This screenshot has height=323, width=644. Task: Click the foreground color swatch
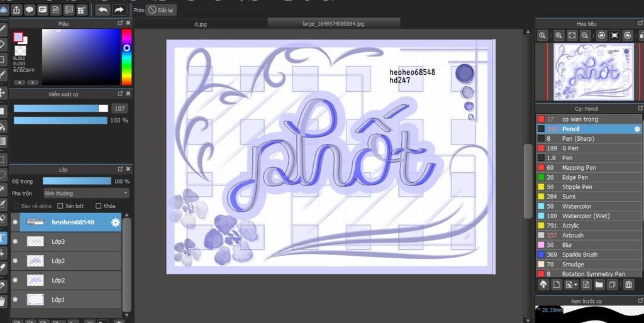[18, 37]
